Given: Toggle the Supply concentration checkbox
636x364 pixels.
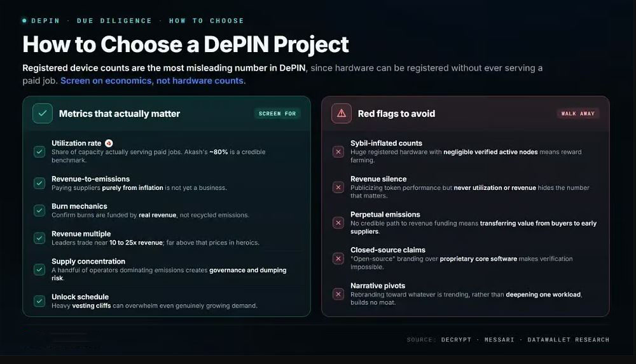Looking at the screenshot, I should point(39,269).
